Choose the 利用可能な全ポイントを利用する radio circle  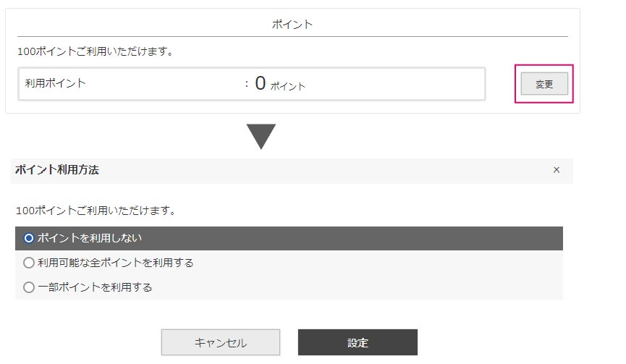tap(29, 263)
